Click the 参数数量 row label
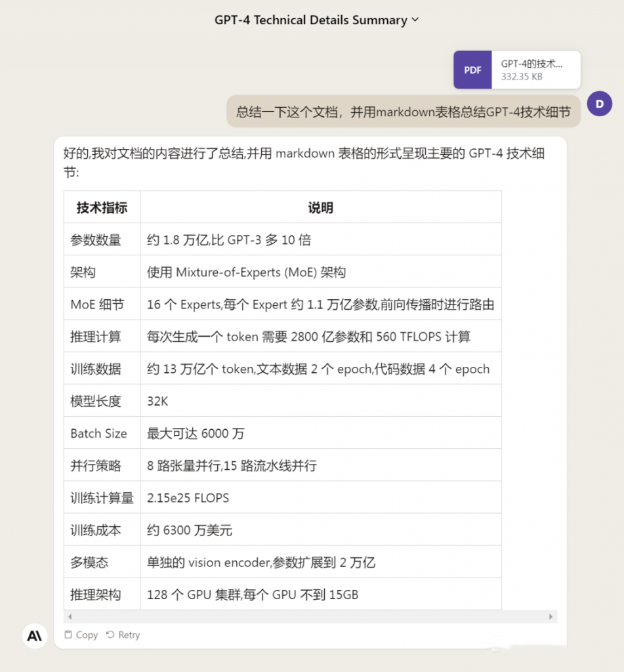This screenshot has height=672, width=624. coord(96,240)
